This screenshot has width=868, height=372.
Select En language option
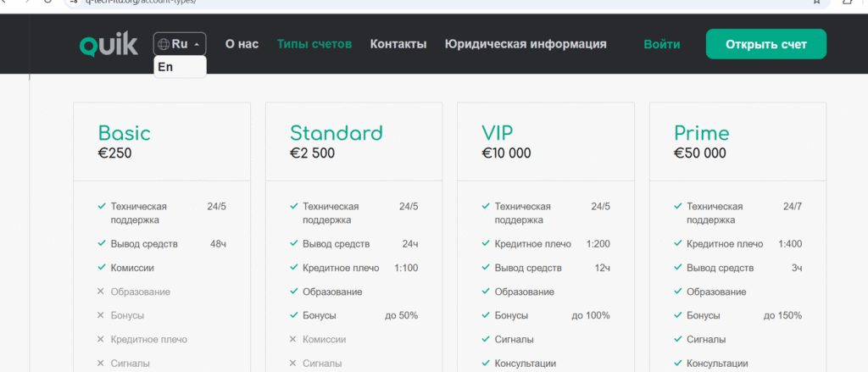(x=166, y=67)
